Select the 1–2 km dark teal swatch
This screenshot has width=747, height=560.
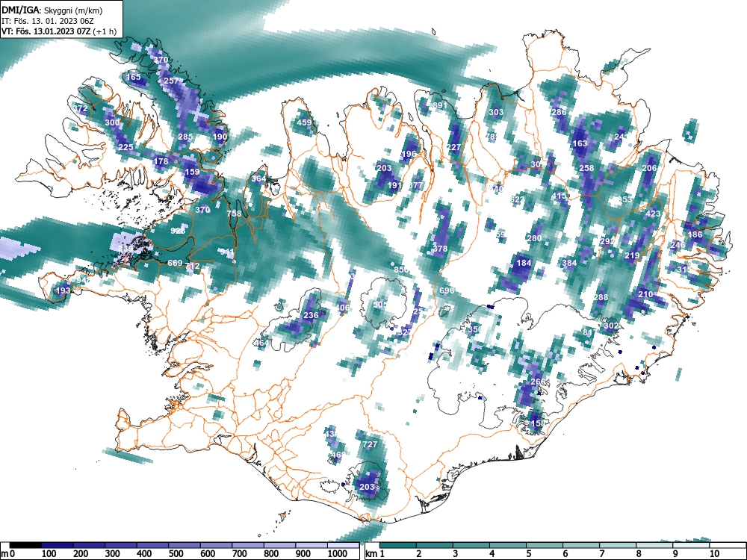398,545
